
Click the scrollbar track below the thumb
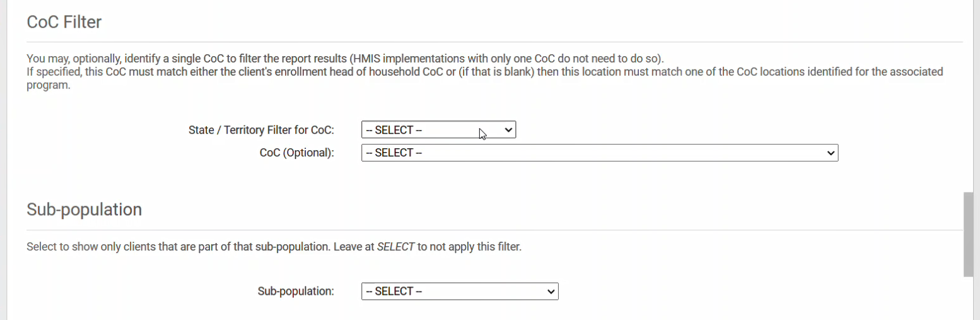[x=969, y=298]
